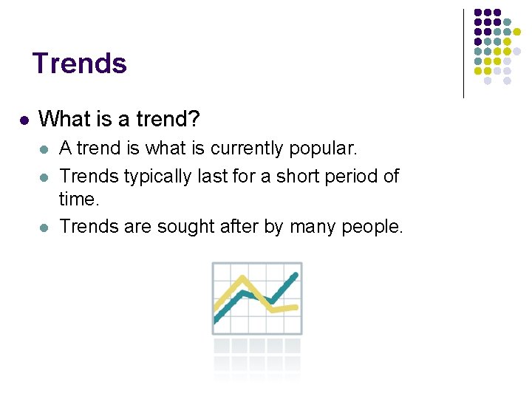Click the teal bullet beside 'Trends typically last'
The width and height of the screenshot is (532, 399).
click(44, 178)
